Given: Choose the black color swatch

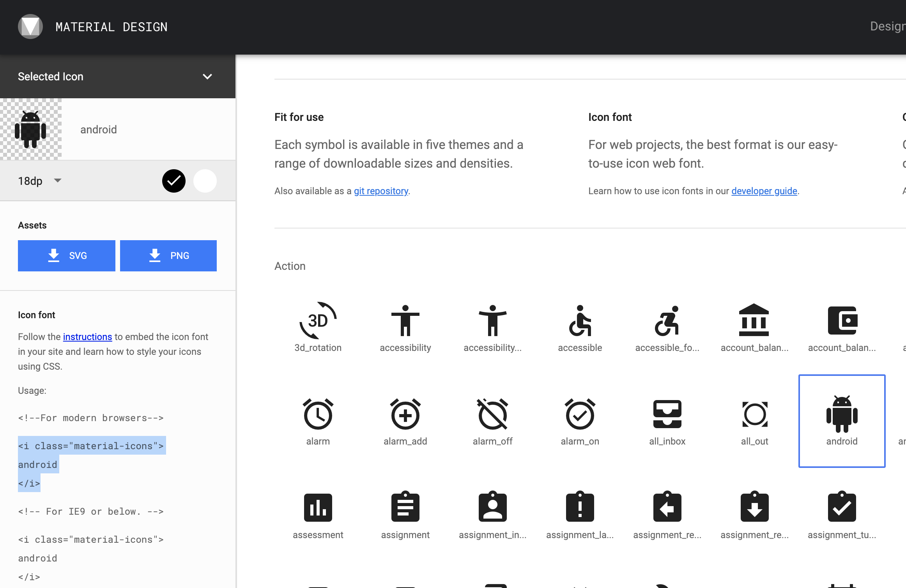Looking at the screenshot, I should click(174, 181).
